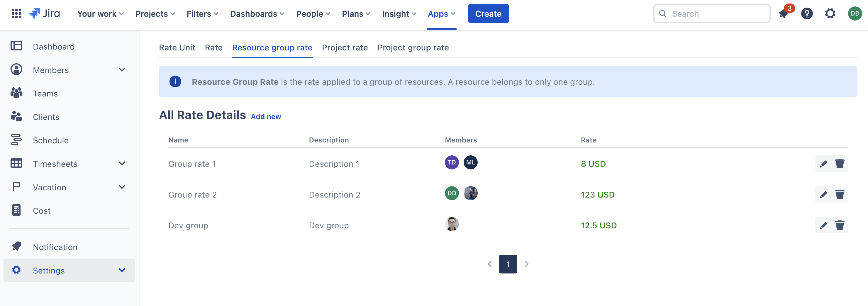Click the 8 USD rate value
Screen dimensions: 868x306
[x=593, y=164]
